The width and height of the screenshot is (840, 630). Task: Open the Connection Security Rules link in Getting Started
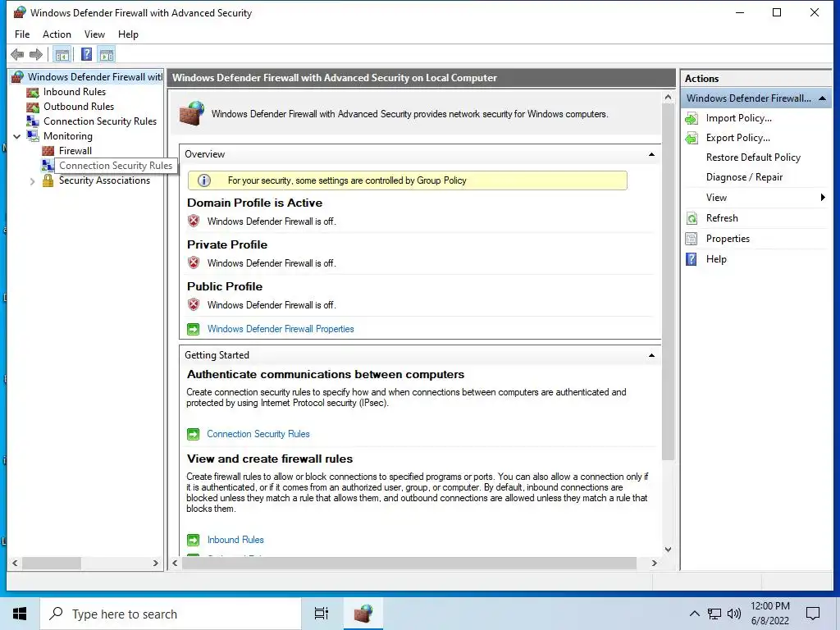[x=258, y=434]
